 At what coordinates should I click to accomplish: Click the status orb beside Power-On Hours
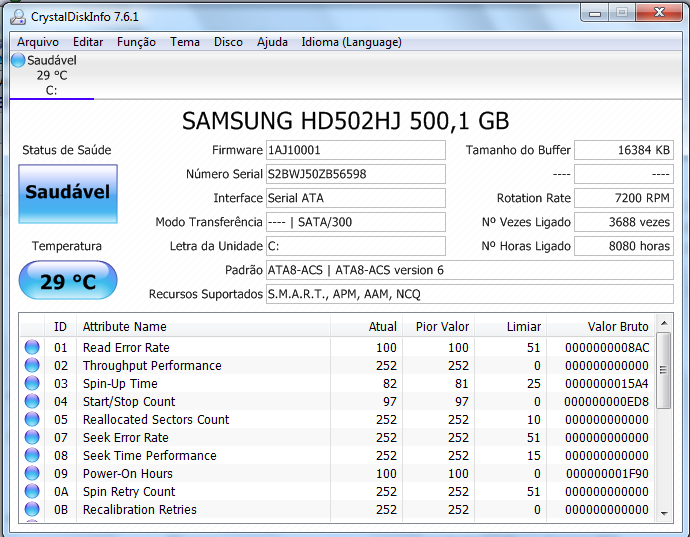32,474
